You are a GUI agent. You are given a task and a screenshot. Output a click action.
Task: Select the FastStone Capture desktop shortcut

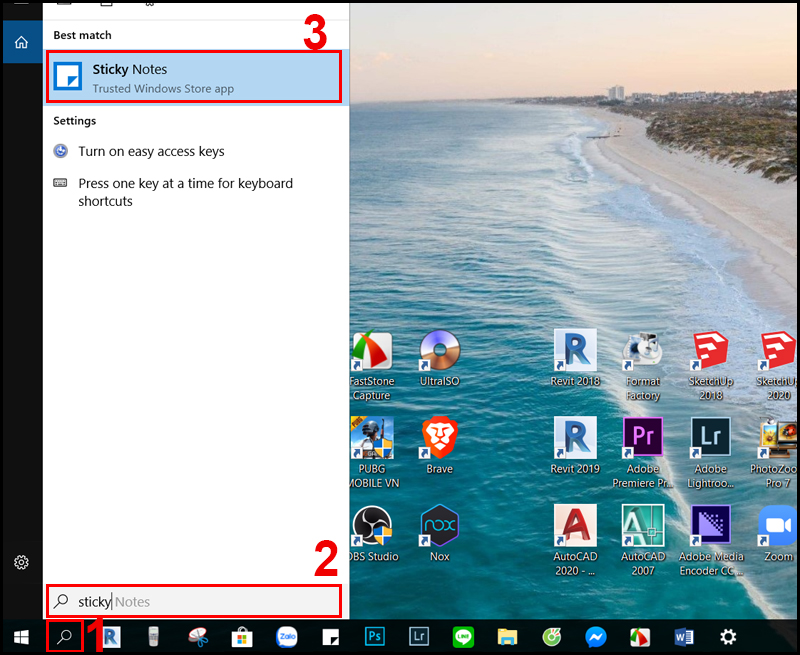[x=371, y=366]
